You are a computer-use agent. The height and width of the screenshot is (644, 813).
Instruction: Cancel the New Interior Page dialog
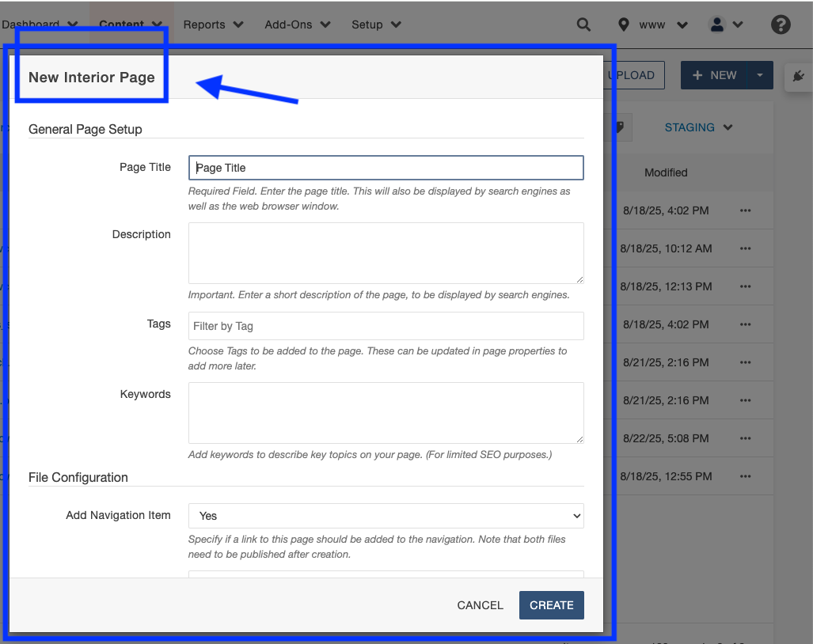click(480, 605)
